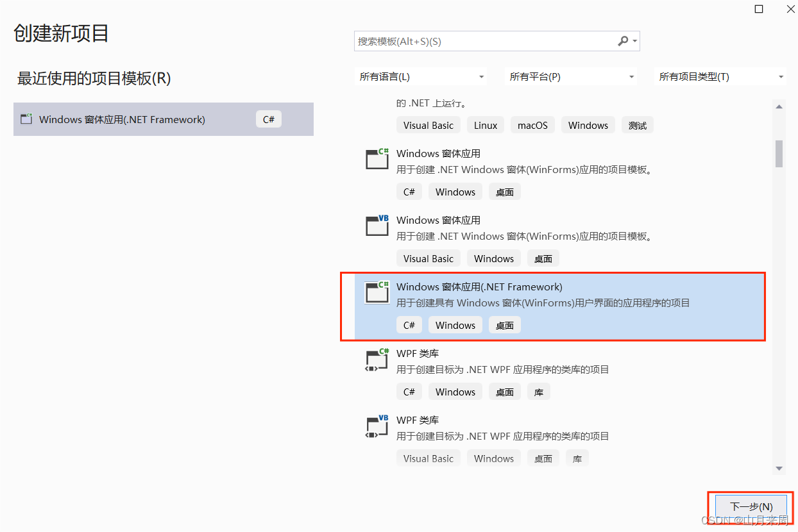798x532 pixels.
Task: Click C# Windows 窗体应用 template icon
Action: point(377,158)
